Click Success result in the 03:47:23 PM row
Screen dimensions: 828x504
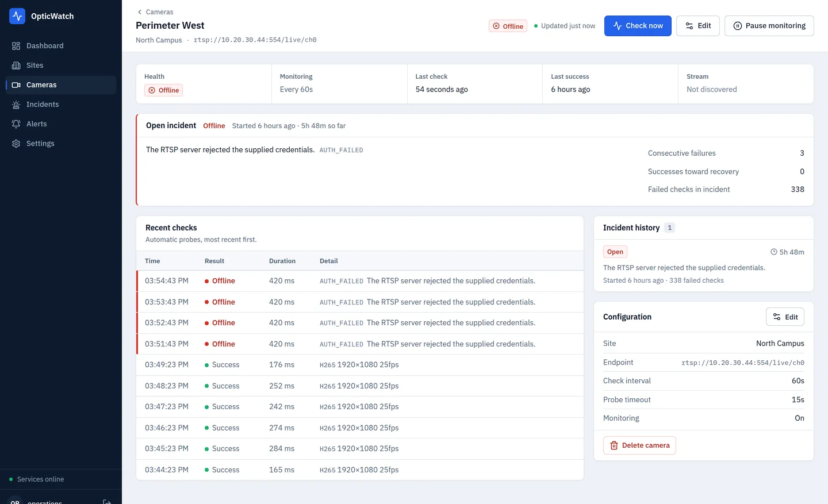(x=222, y=407)
